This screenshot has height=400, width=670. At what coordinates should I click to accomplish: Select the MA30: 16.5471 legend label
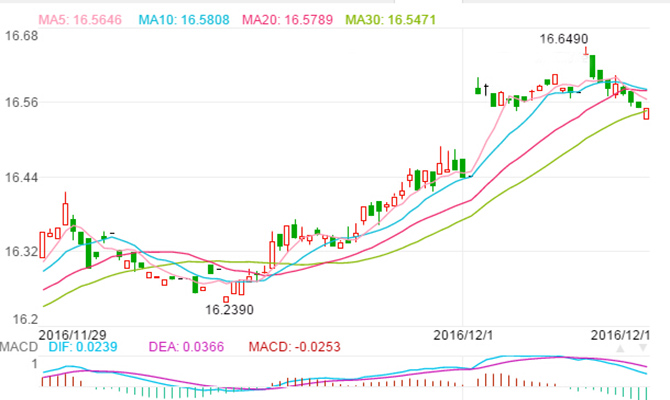tap(391, 20)
